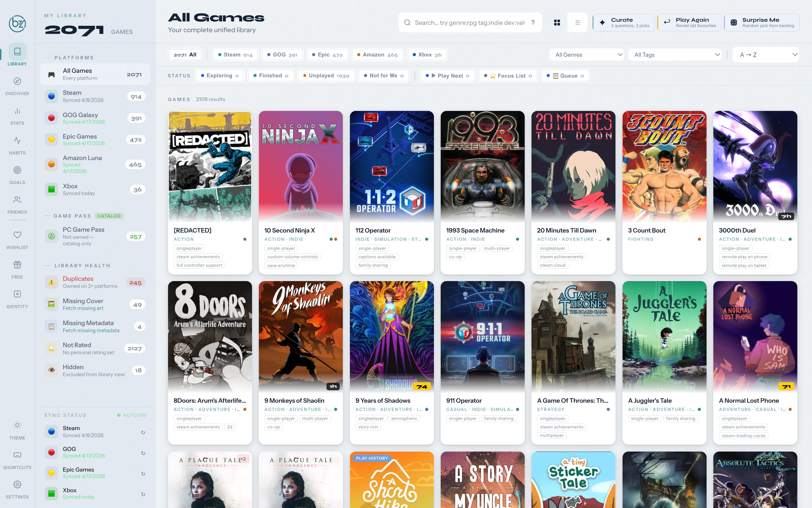This screenshot has height=508, width=812.
Task: Open the Wishlist heart icon
Action: [x=17, y=235]
